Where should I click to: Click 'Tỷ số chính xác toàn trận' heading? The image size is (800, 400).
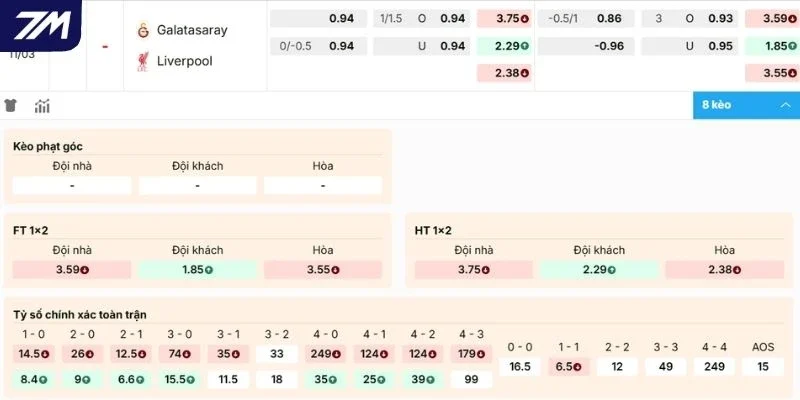point(80,315)
